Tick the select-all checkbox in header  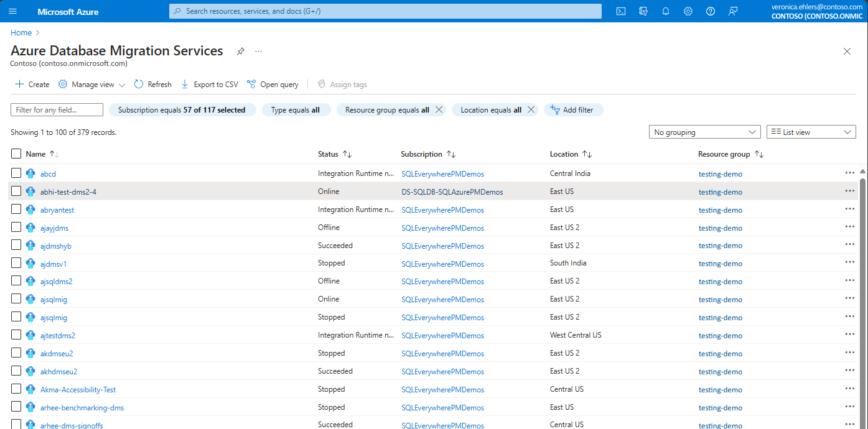[16, 154]
